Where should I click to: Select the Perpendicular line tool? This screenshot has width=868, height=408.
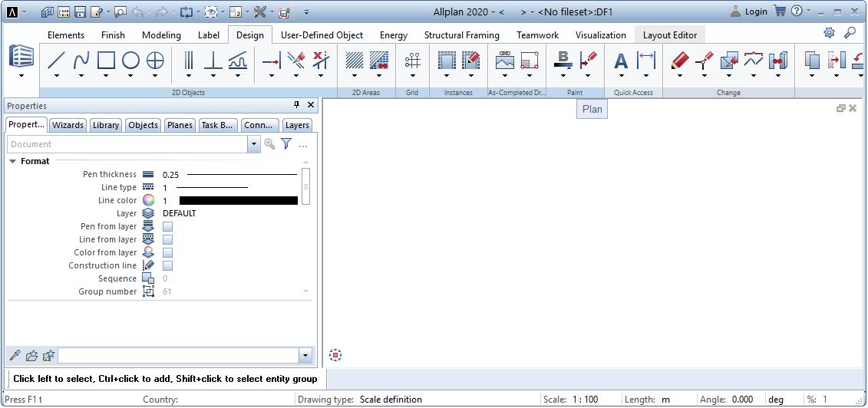coord(213,61)
